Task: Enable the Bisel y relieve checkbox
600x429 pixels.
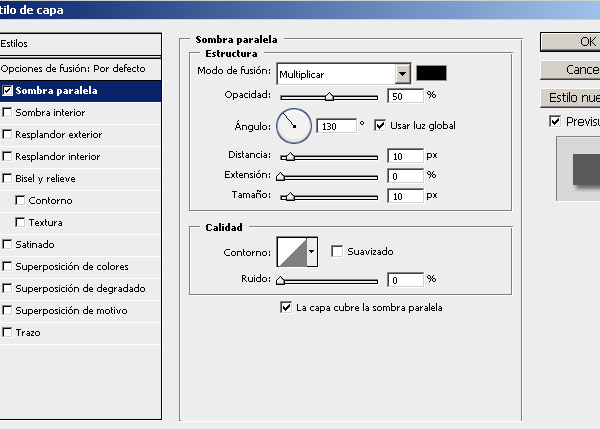Action: (7, 178)
